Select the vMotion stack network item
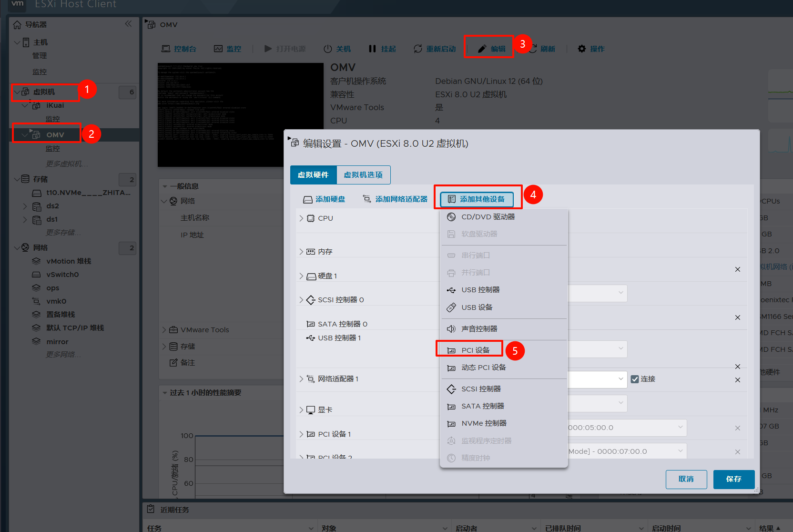793x532 pixels. pyautogui.click(x=69, y=261)
